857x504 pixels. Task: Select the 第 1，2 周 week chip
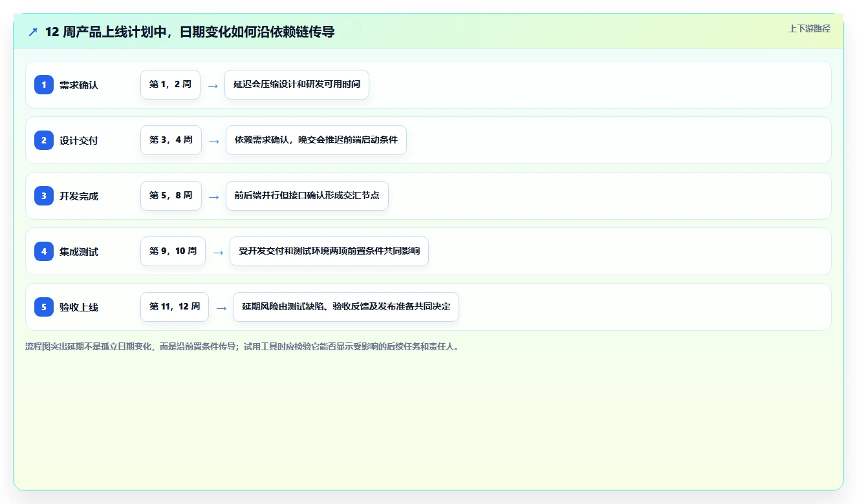tap(171, 85)
